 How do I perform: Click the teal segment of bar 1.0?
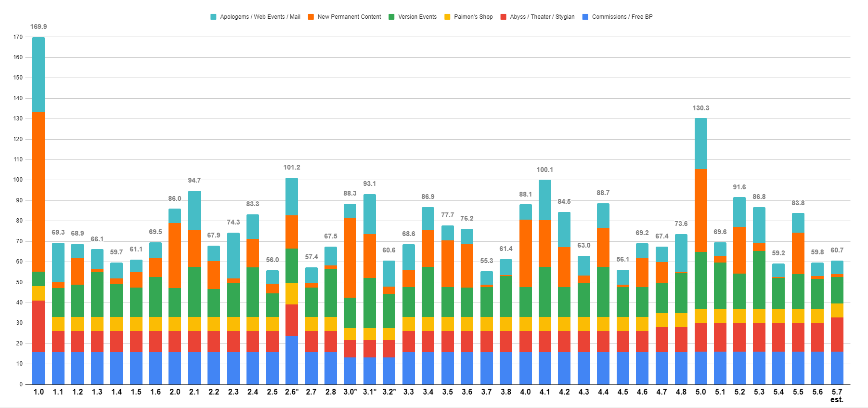click(x=39, y=75)
